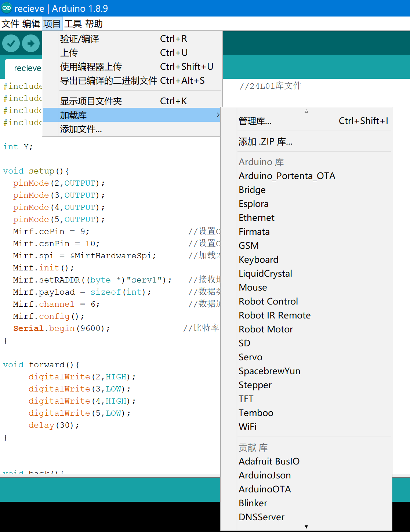Image resolution: width=410 pixels, height=532 pixels.
Task: Include the ArduinoJson library
Action: (x=306, y=475)
